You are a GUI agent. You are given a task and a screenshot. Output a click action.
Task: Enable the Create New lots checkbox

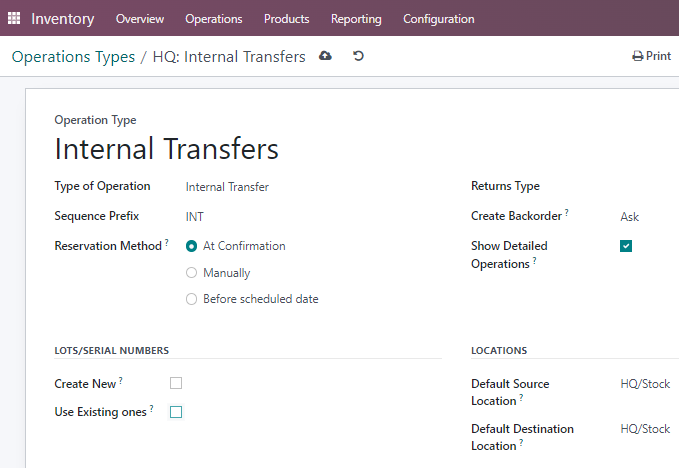click(176, 383)
